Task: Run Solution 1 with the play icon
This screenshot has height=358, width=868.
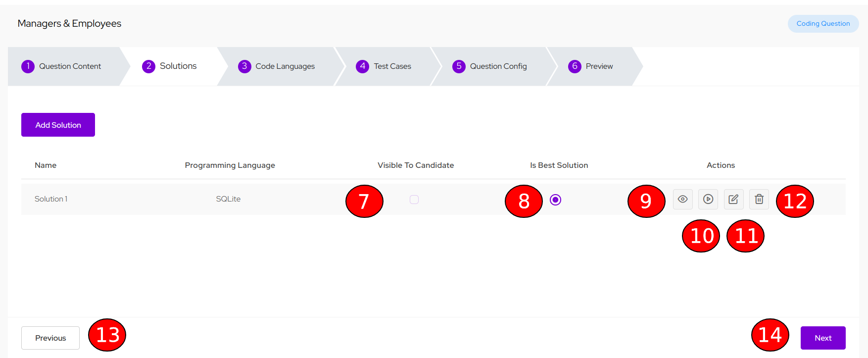Action: point(708,199)
